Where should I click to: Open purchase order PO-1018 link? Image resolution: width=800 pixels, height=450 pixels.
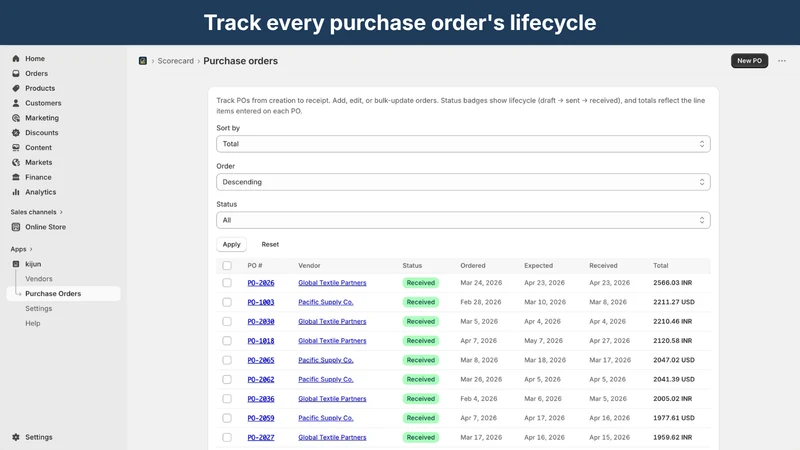click(261, 341)
